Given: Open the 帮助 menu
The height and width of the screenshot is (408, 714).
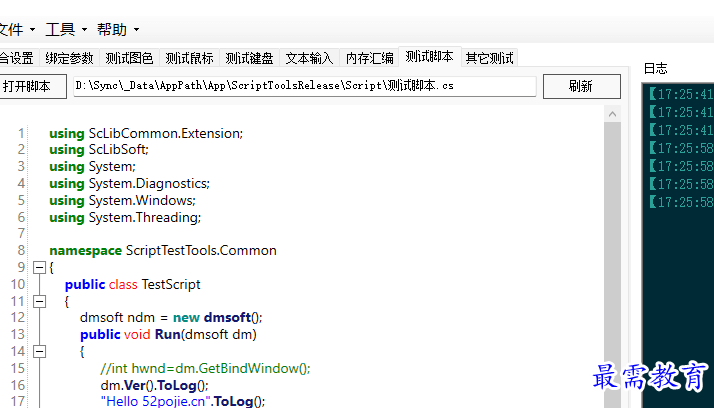Looking at the screenshot, I should point(118,30).
